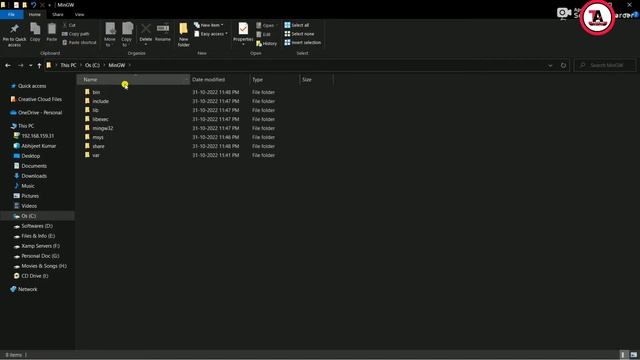Create a New folder
The image size is (640, 360).
[x=183, y=34]
